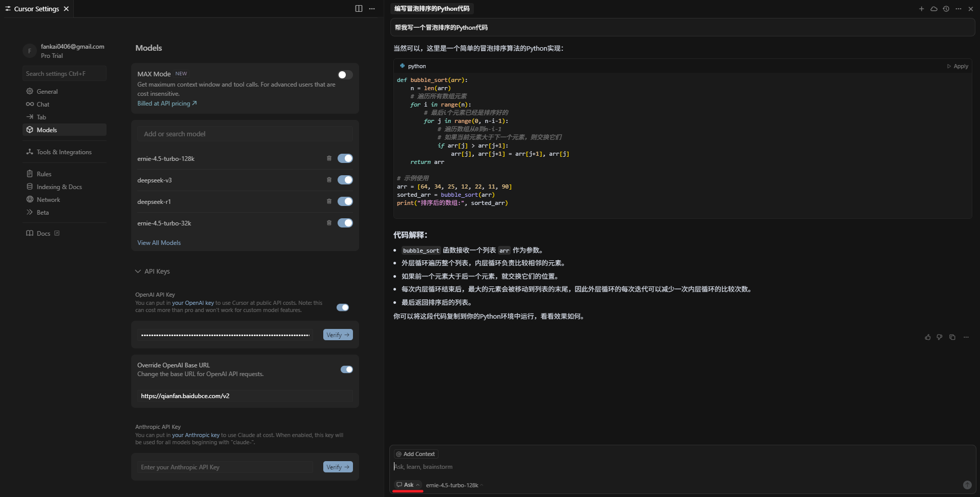Focus the Search settings field
This screenshot has width=980, height=497.
pyautogui.click(x=65, y=73)
